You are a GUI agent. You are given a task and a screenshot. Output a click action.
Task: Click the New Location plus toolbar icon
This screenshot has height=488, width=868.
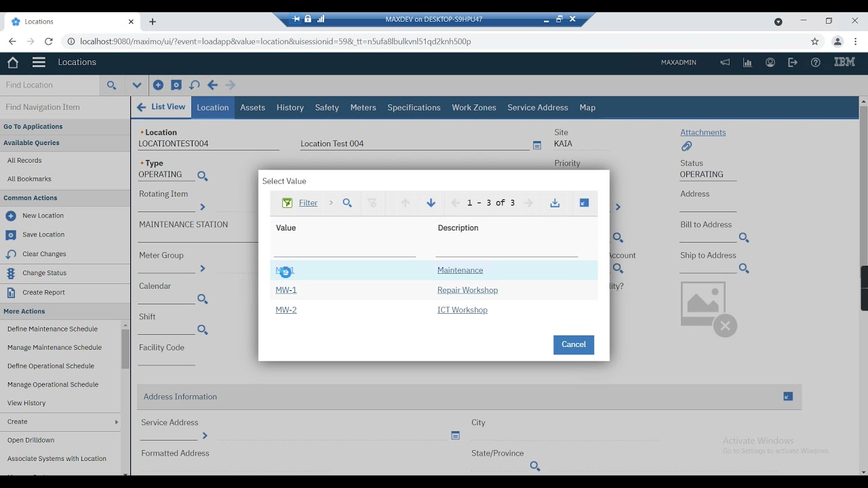click(158, 85)
